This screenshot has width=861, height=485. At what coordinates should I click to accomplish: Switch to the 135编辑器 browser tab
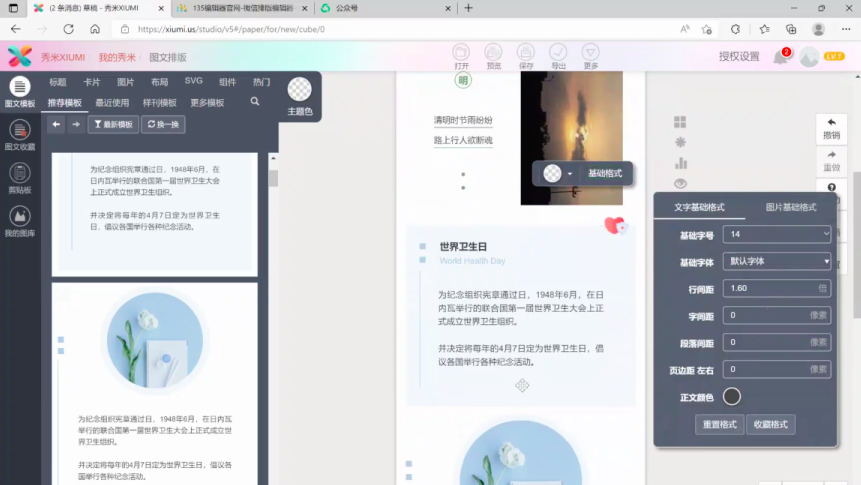[x=243, y=8]
